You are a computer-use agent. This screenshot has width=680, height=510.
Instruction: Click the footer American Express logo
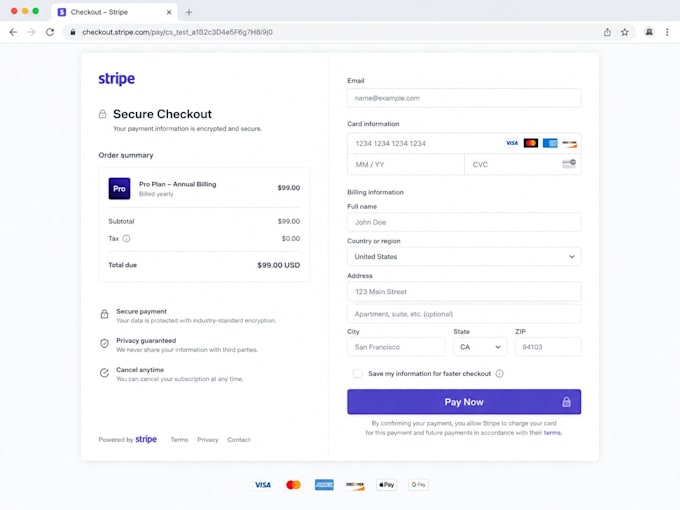coord(324,485)
